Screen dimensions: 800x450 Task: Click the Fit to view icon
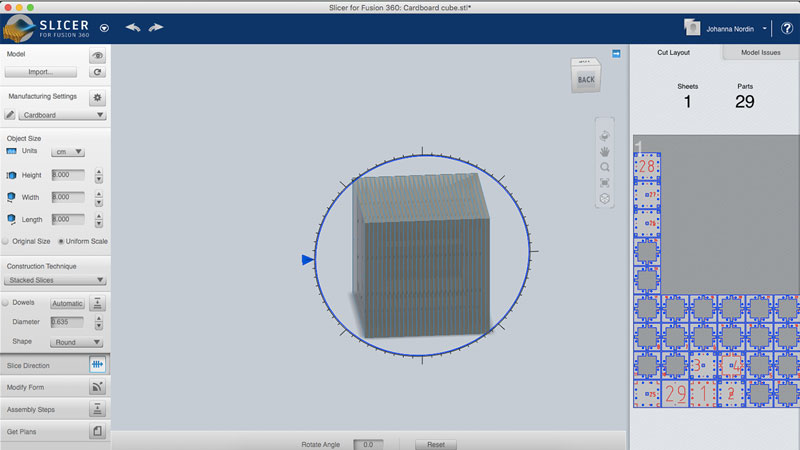tap(605, 183)
